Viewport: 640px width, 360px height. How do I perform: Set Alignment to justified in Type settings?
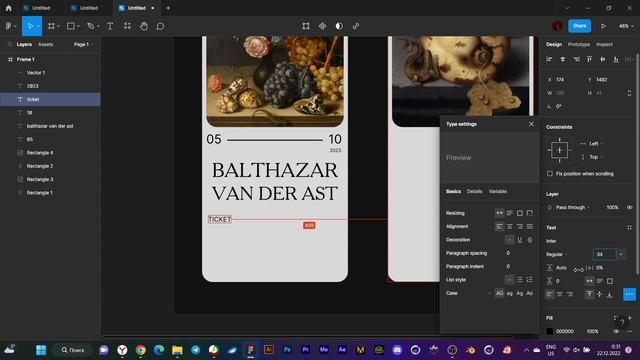coord(529,227)
